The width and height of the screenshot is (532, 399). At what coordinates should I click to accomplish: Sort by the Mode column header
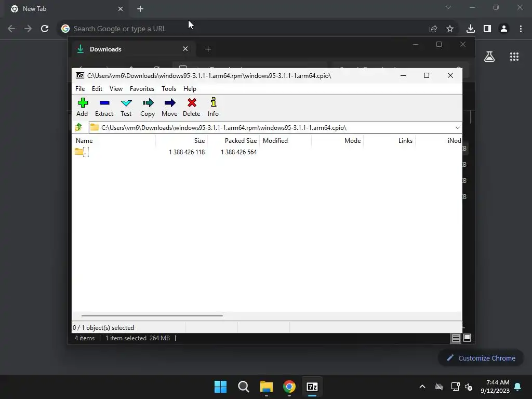point(338,140)
